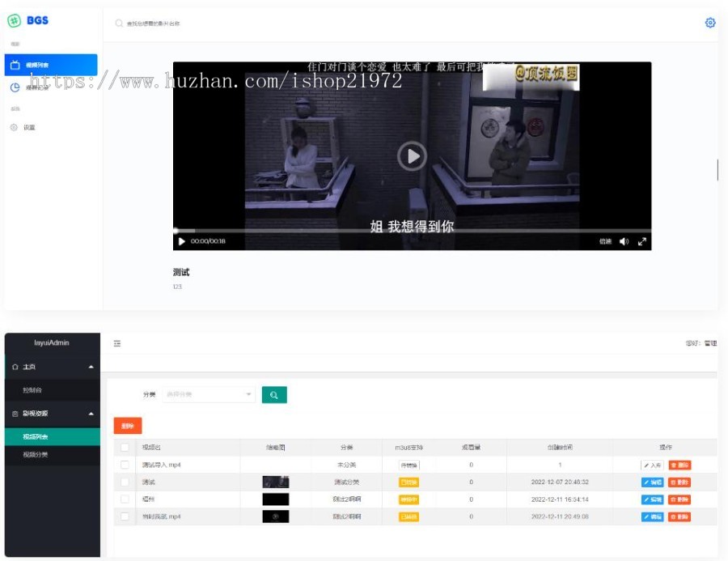
Task: Check the checkbox in the 2022-12-11 20:49:08 row
Action: pos(125,516)
